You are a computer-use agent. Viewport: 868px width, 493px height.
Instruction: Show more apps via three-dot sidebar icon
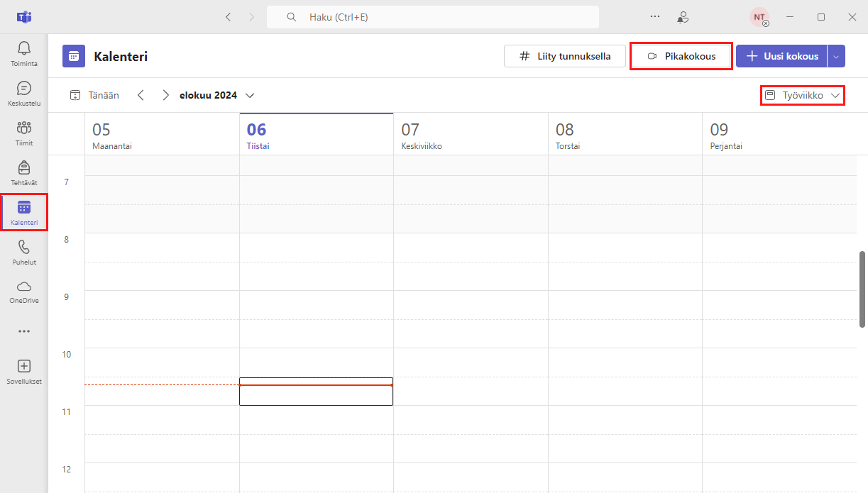coord(24,331)
